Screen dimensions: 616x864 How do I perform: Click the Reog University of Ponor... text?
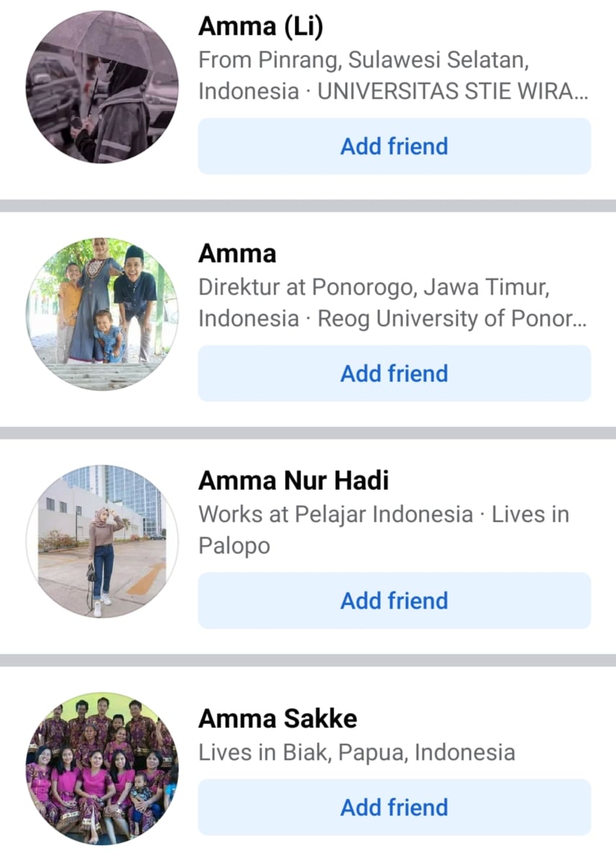(453, 318)
